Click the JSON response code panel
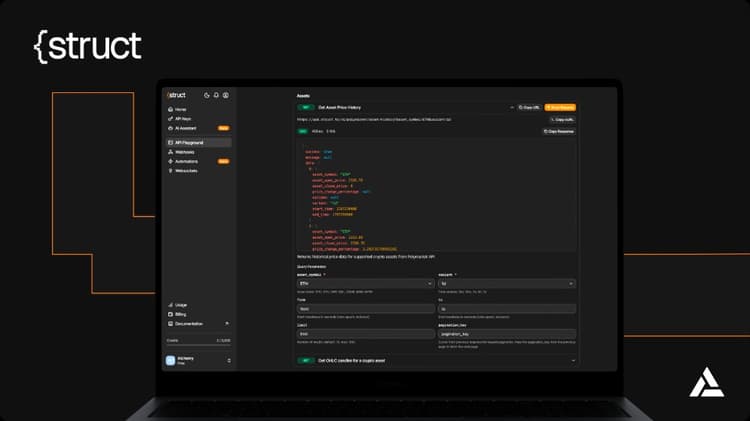 click(x=436, y=195)
